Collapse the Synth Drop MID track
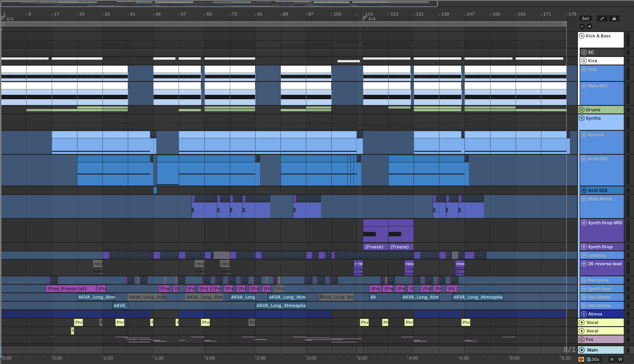The image size is (634, 364). 584,223
